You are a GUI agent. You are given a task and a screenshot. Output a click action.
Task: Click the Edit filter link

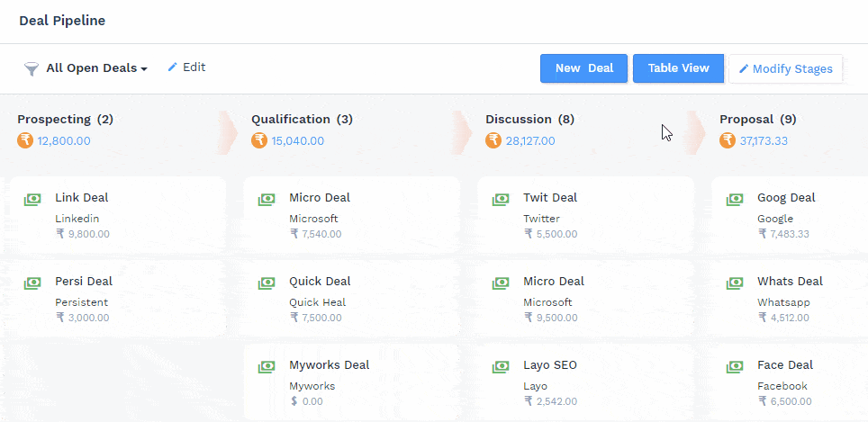pyautogui.click(x=186, y=67)
